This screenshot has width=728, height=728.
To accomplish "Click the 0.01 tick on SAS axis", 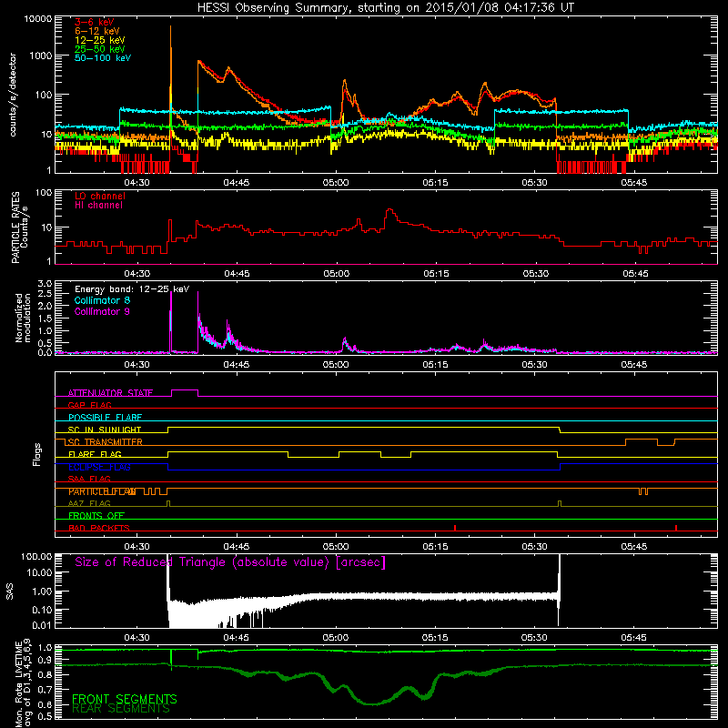I will (x=42, y=625).
